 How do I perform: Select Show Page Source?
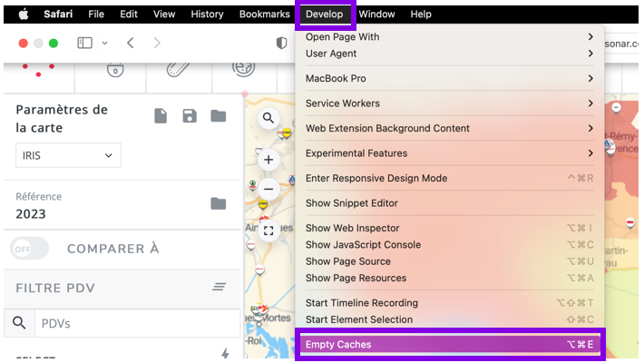tap(450, 261)
